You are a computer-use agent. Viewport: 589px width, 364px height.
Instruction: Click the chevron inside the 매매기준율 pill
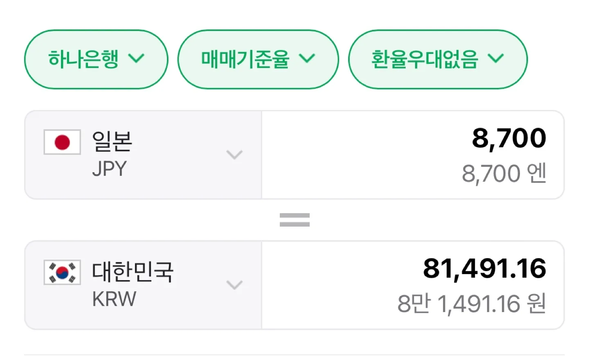[x=307, y=58]
